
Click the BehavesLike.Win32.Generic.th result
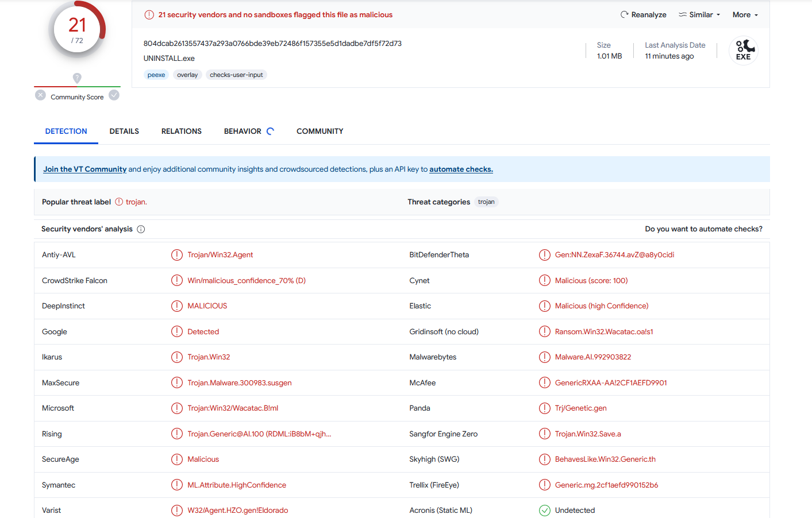click(x=605, y=459)
